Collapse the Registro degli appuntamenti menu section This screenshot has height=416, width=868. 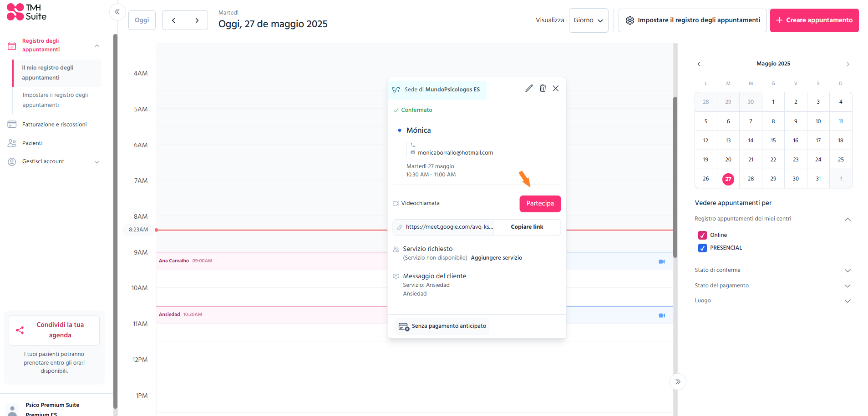[x=97, y=46]
